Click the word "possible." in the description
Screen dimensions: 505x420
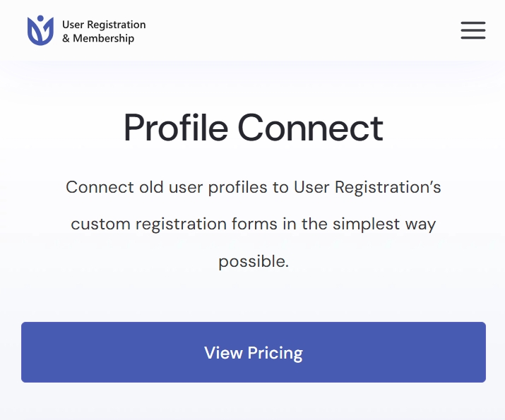point(254,261)
